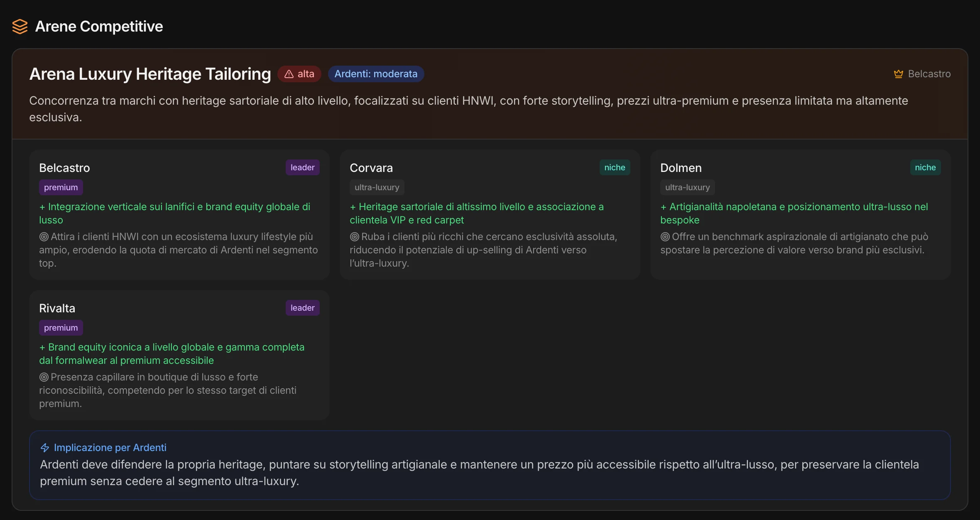
Task: Click the Ruba i clienti più ricchi text
Action: click(483, 250)
